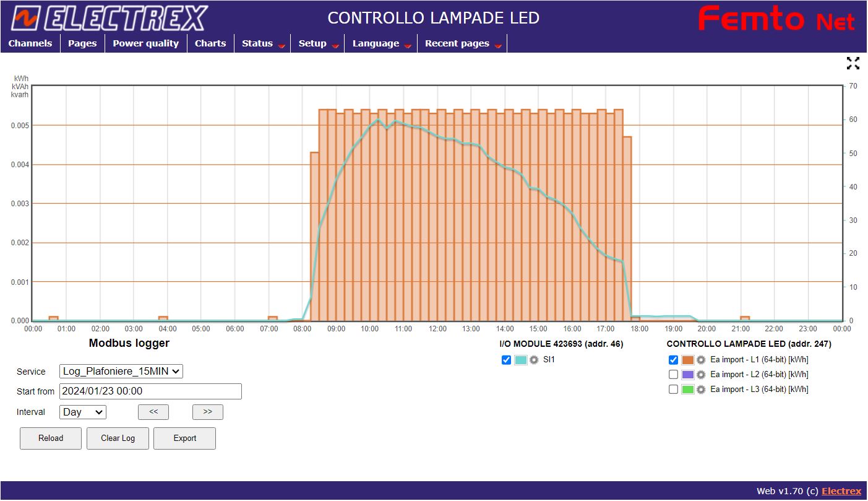868x501 pixels.
Task: Click the fullscreen expand chart icon
Action: (x=853, y=63)
